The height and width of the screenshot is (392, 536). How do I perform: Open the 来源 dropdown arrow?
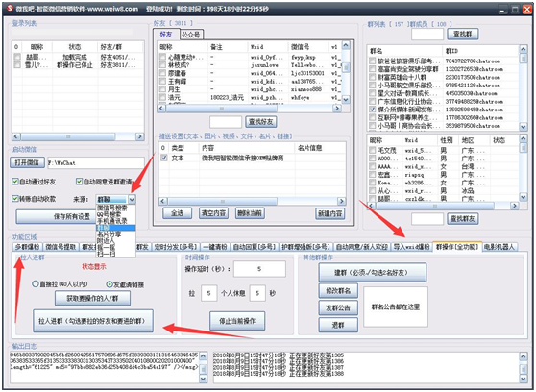point(132,199)
